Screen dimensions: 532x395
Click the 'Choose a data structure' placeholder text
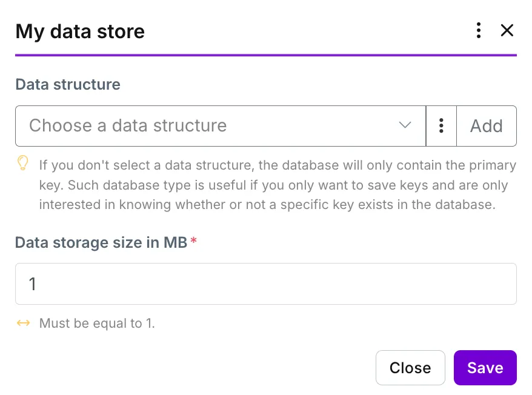click(128, 125)
